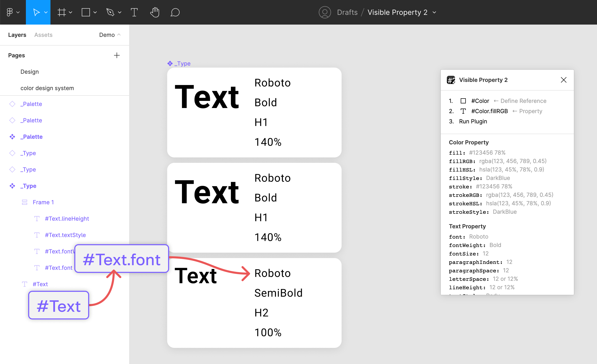Select the Frame tool

pos(61,12)
